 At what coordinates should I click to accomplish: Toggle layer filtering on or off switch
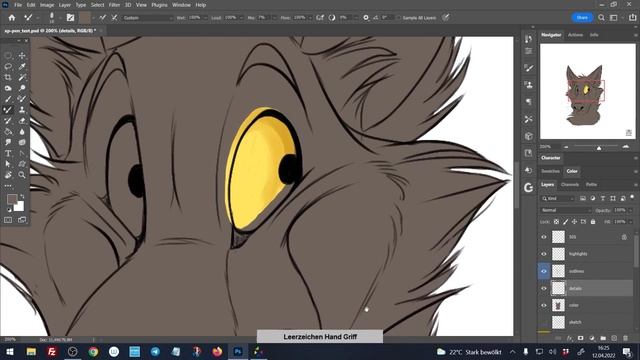pyautogui.click(x=632, y=198)
